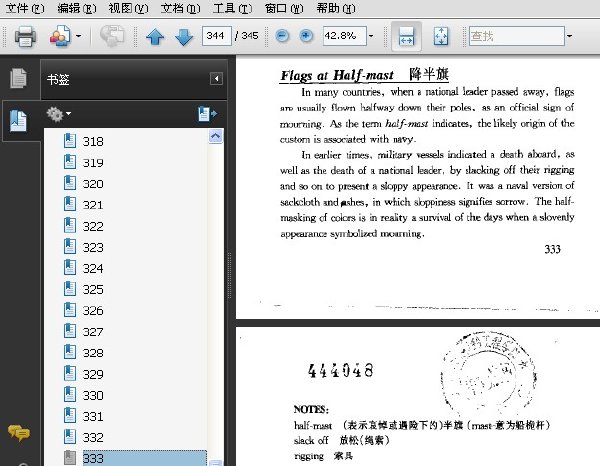Click the bookmark icon beside 320
This screenshot has height=466, width=600.
pos(70,183)
